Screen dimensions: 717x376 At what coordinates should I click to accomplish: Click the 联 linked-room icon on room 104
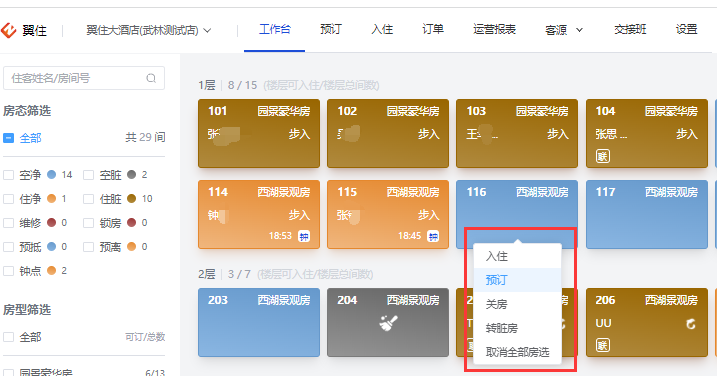603,156
